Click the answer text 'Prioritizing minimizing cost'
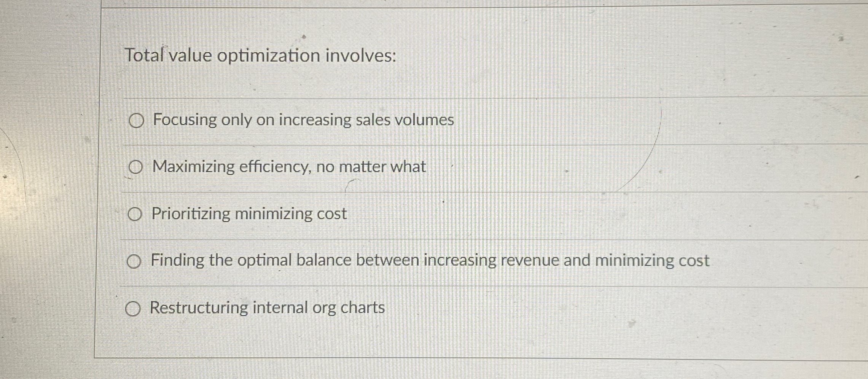The image size is (868, 379). 248,214
